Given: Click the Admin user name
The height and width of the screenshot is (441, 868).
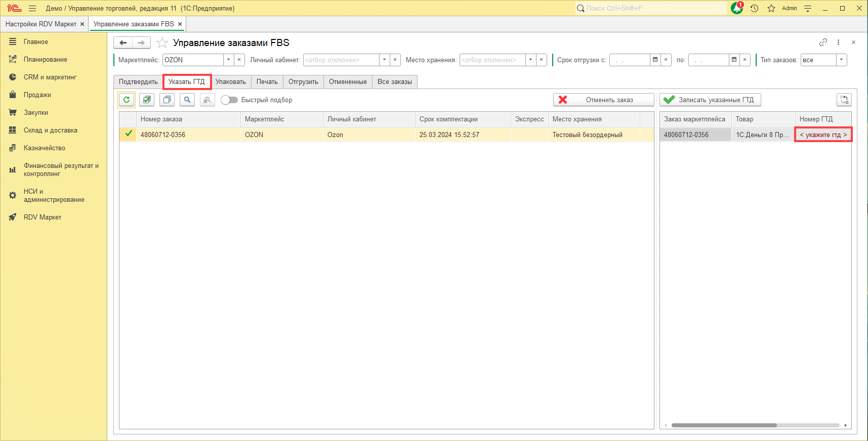Looking at the screenshot, I should click(x=790, y=8).
